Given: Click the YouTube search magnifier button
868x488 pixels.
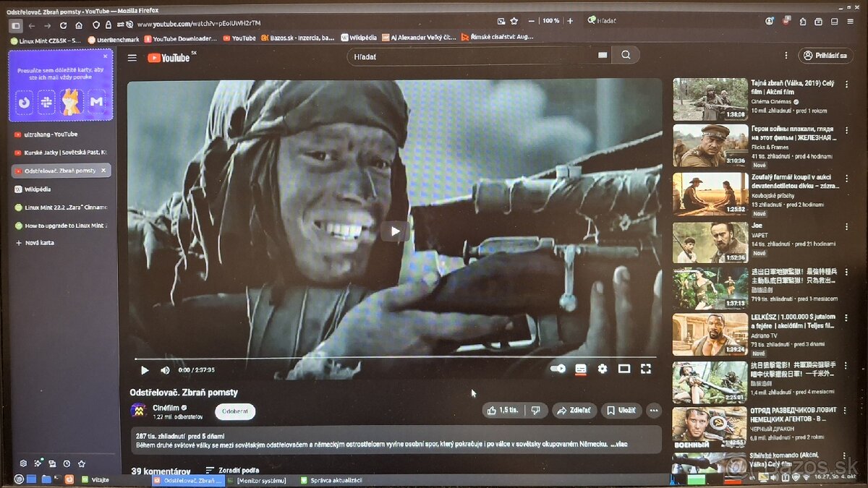Looking at the screenshot, I should coord(626,55).
